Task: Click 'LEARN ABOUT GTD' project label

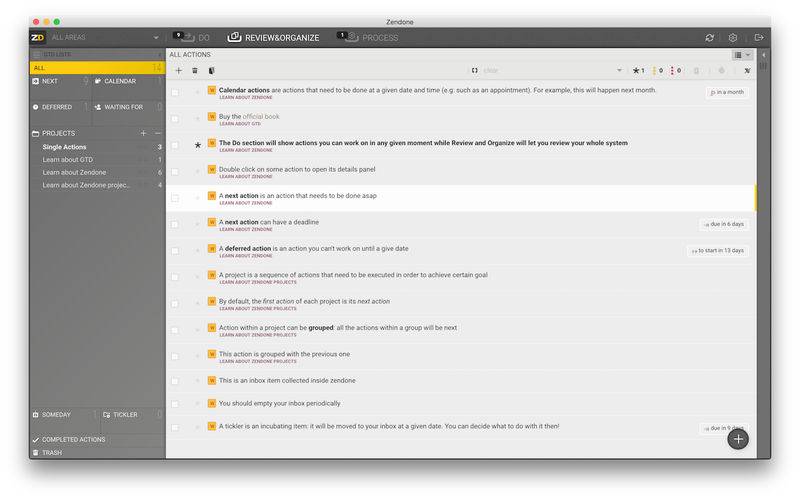Action: pos(240,124)
